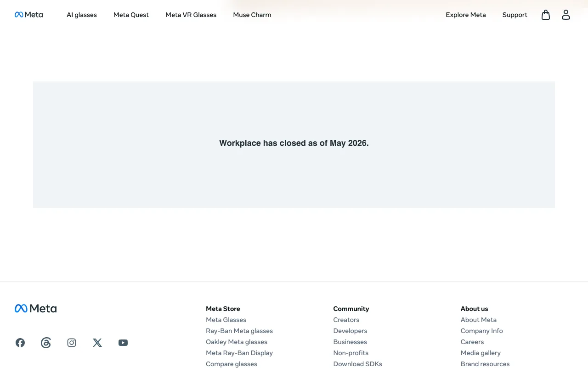The image size is (588, 368).
Task: Open the Download SDKs link
Action: [358, 364]
